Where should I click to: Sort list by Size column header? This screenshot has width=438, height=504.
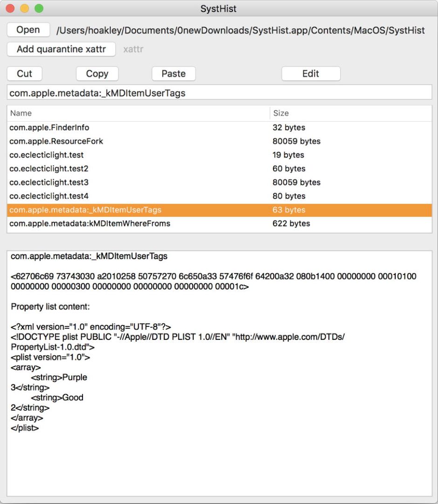pyautogui.click(x=350, y=113)
